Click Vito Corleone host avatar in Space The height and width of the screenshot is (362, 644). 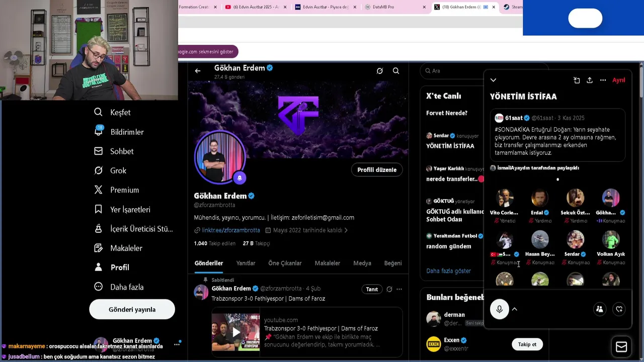tap(504, 198)
